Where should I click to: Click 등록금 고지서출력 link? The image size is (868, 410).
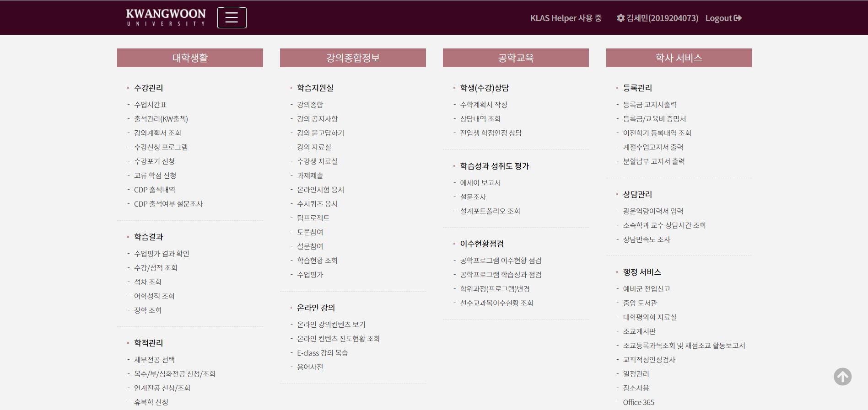coord(650,105)
